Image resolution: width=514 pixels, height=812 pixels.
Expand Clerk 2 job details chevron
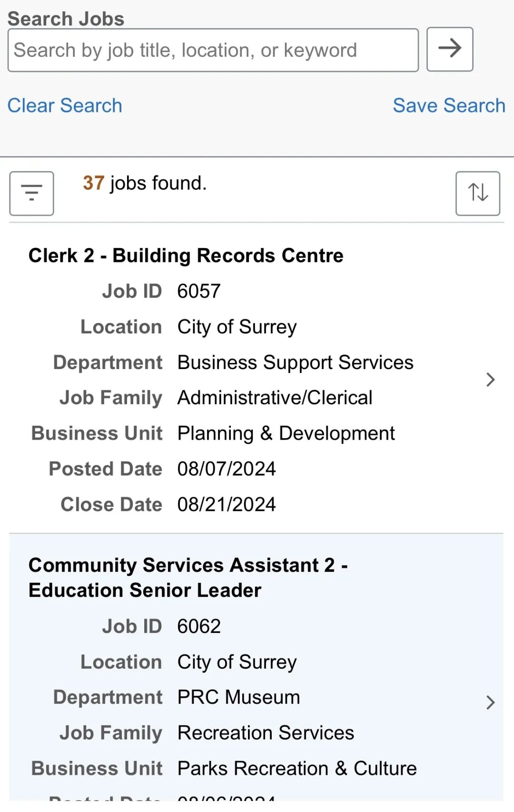491,380
